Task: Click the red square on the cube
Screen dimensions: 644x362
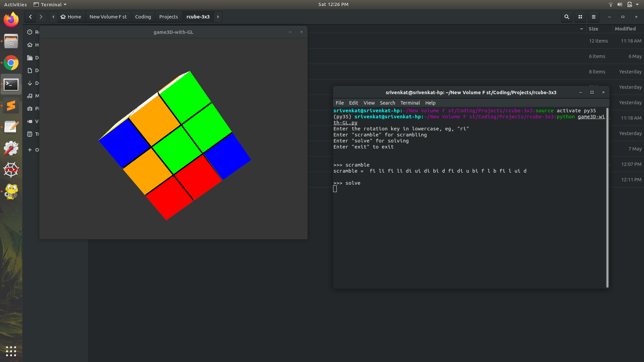Action: pos(198,177)
